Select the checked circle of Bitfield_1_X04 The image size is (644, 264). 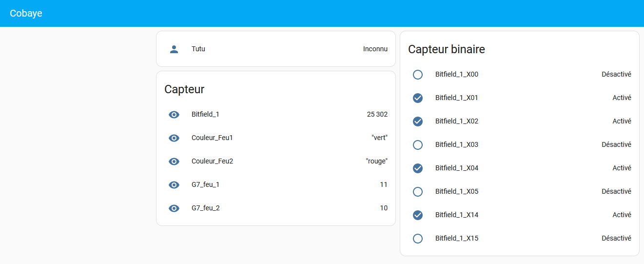coord(418,168)
